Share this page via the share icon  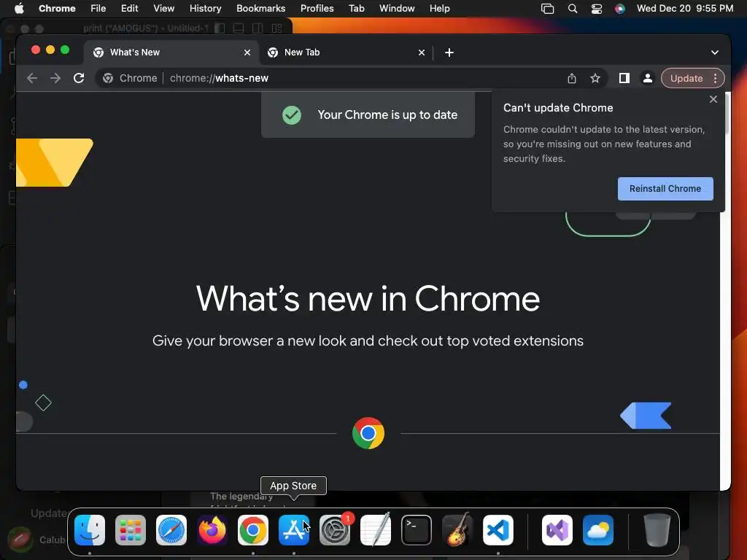click(x=572, y=78)
